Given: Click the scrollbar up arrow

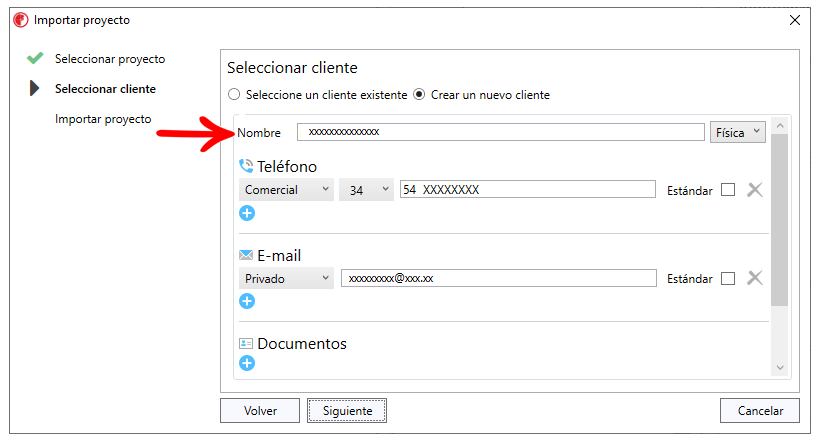Looking at the screenshot, I should pos(780,126).
